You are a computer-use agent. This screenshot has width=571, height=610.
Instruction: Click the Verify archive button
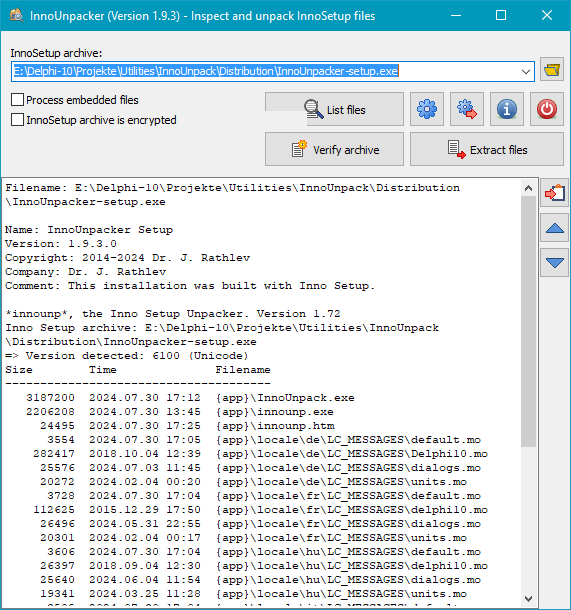click(x=335, y=149)
